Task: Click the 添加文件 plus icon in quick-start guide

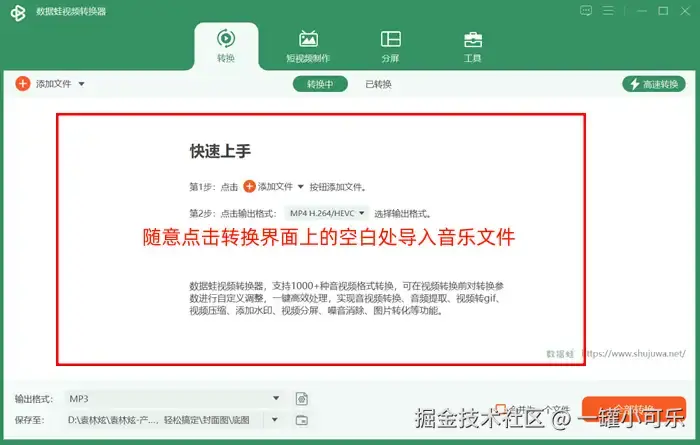Action: [249, 187]
